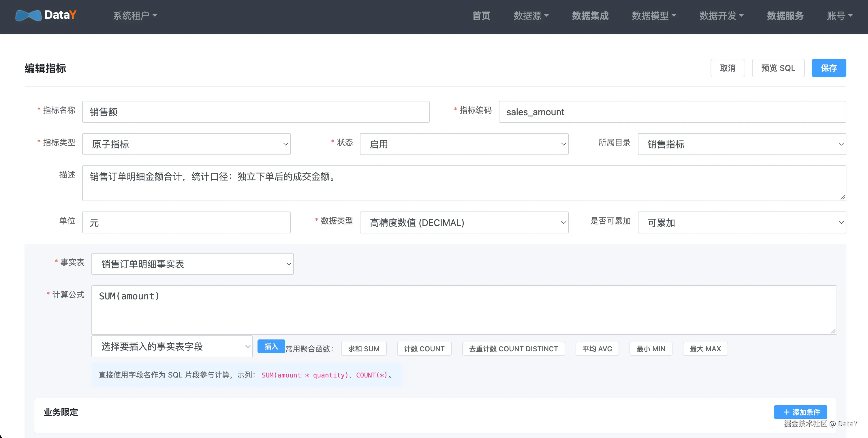This screenshot has width=868, height=438.
Task: Click the 取消 button
Action: [x=728, y=68]
